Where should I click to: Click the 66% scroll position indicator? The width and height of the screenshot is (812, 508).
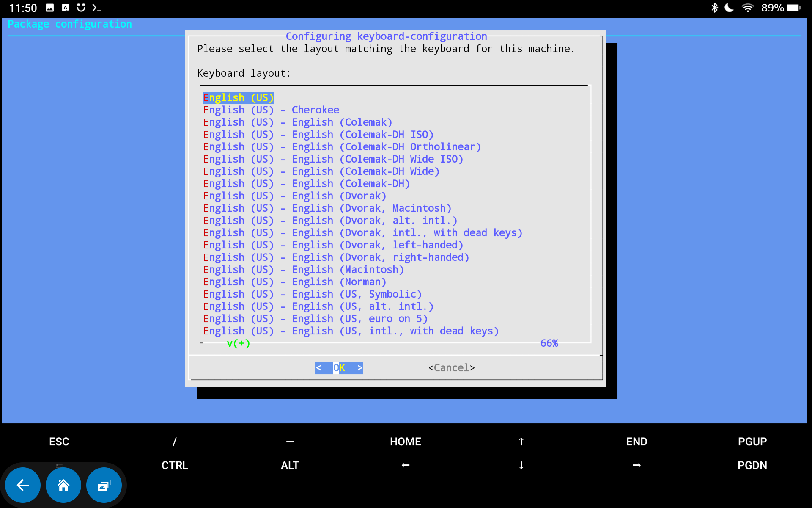tap(549, 343)
